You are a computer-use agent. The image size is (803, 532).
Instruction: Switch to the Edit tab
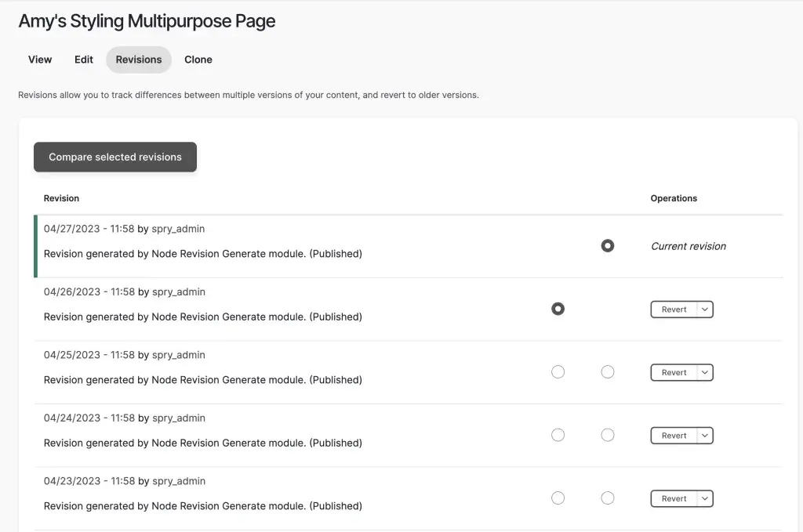point(84,60)
